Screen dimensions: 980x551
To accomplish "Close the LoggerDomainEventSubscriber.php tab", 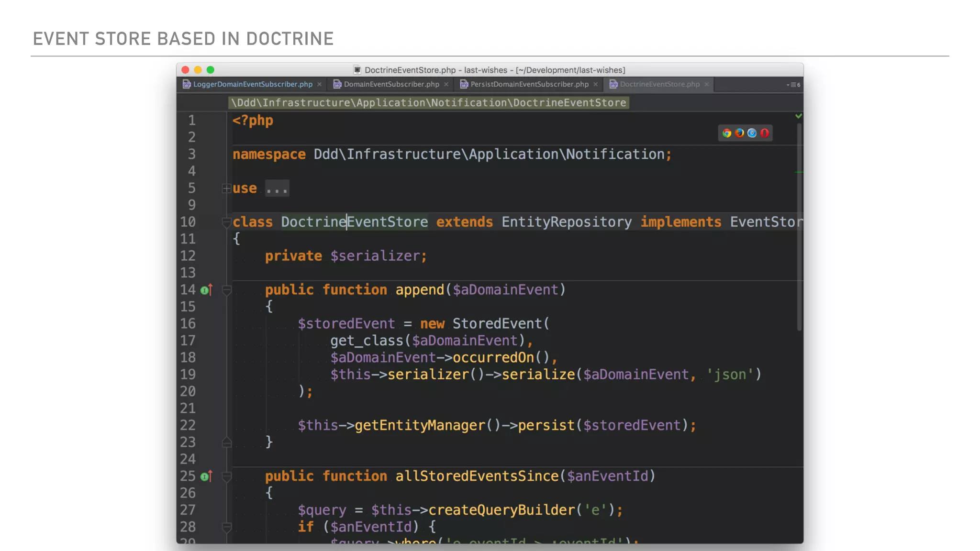I will coord(320,84).
